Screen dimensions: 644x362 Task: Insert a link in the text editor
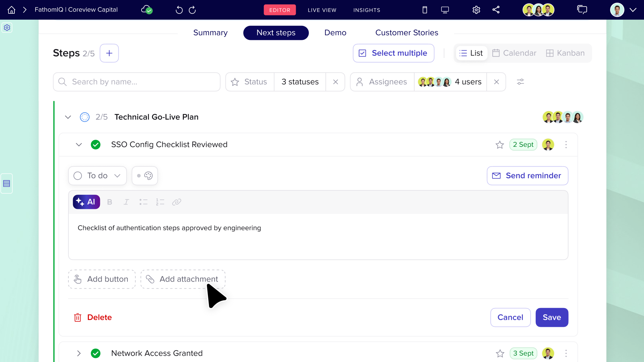(x=176, y=202)
